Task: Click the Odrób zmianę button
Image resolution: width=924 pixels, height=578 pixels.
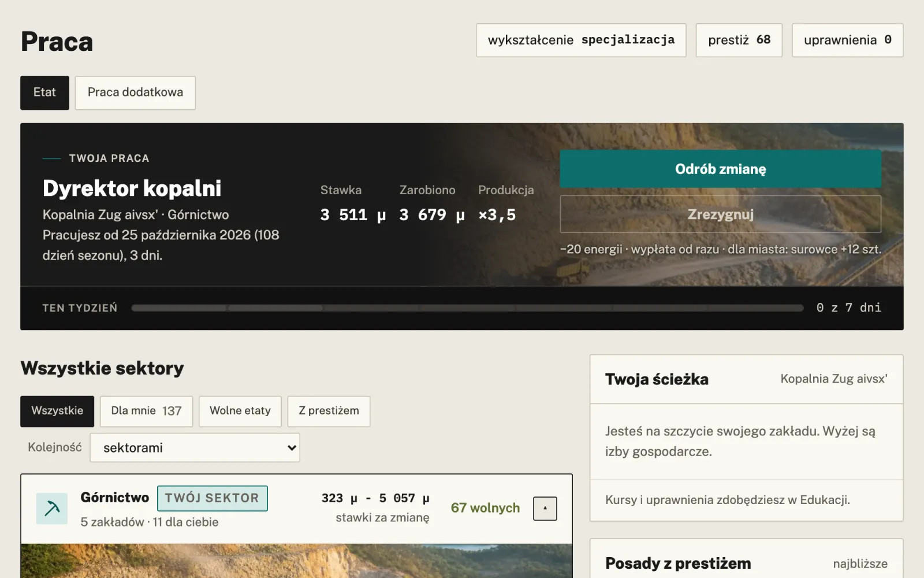Action: (x=720, y=169)
